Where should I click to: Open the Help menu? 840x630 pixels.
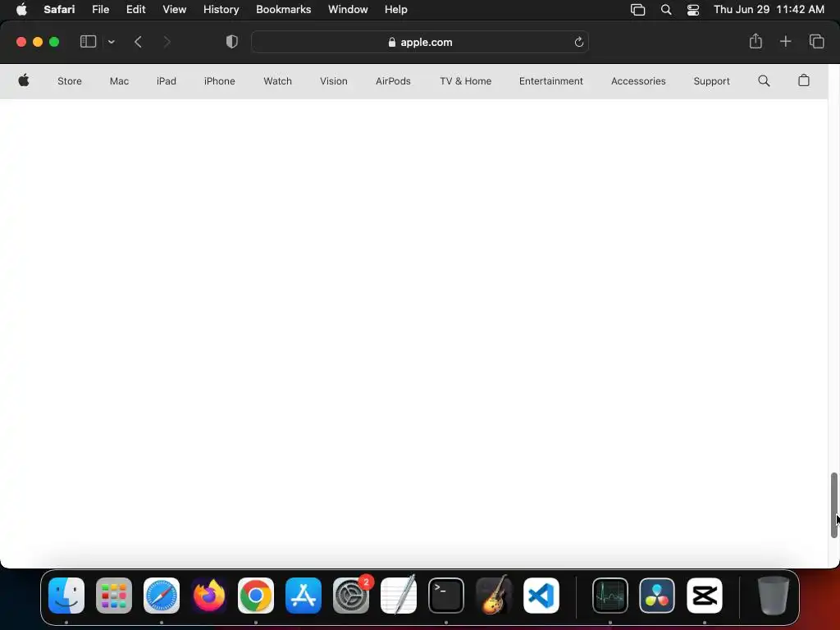pos(396,10)
